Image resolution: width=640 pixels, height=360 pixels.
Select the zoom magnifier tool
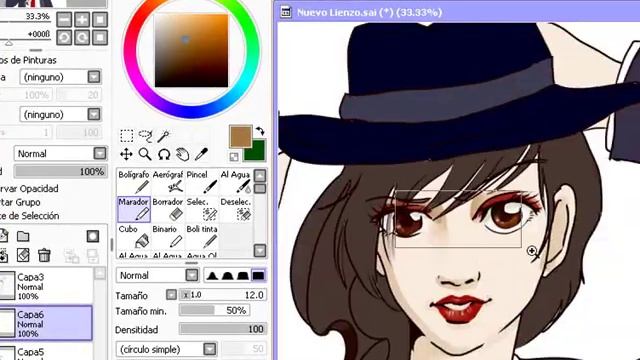[x=145, y=154]
